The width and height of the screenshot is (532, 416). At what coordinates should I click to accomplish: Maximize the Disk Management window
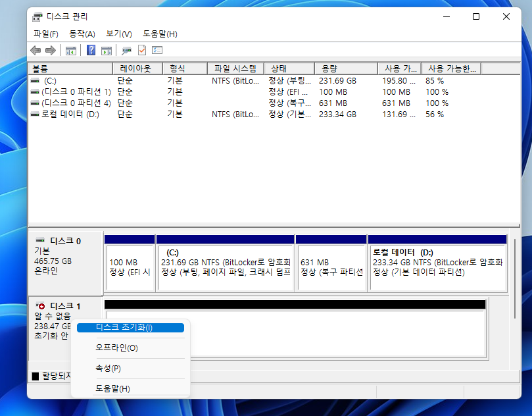coord(476,16)
